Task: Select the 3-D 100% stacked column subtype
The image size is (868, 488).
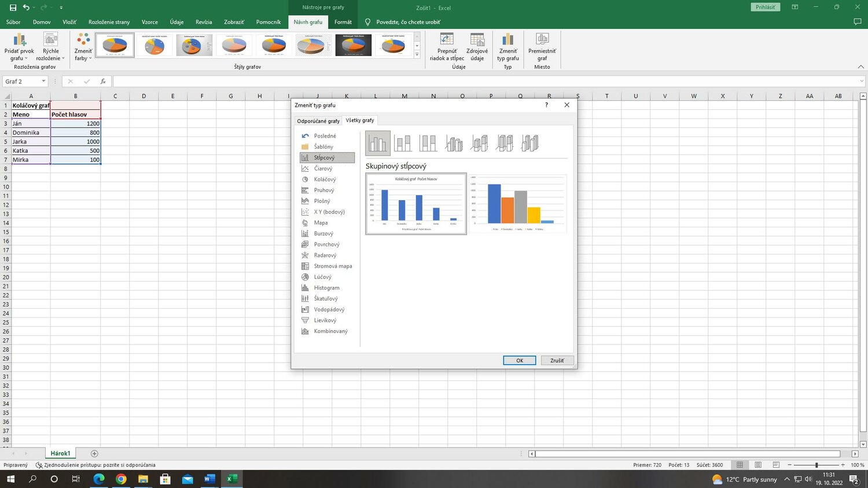Action: (x=505, y=143)
